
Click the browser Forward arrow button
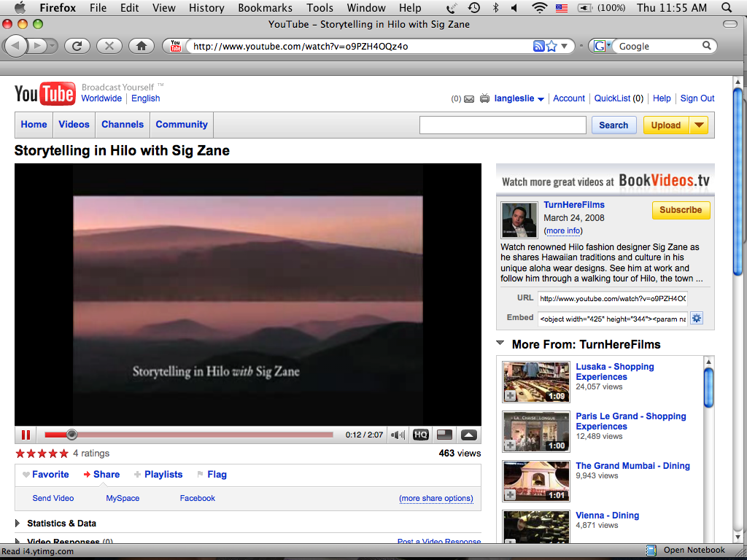(x=38, y=46)
